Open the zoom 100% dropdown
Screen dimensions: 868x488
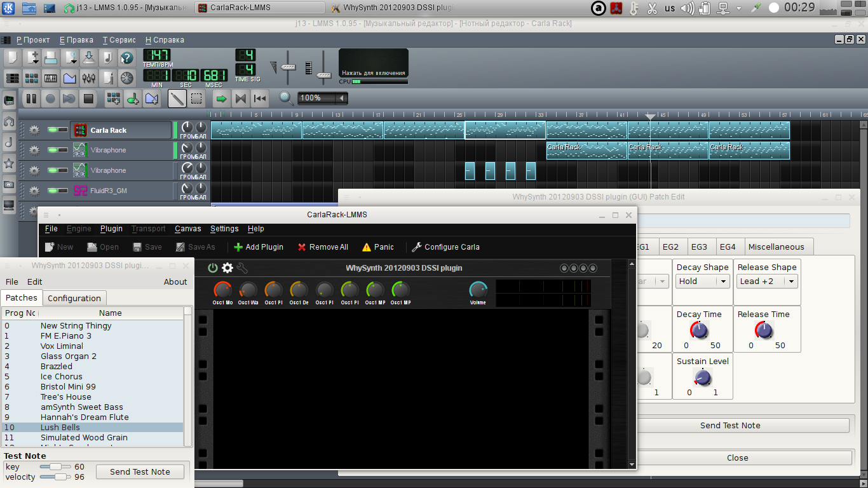pos(323,98)
